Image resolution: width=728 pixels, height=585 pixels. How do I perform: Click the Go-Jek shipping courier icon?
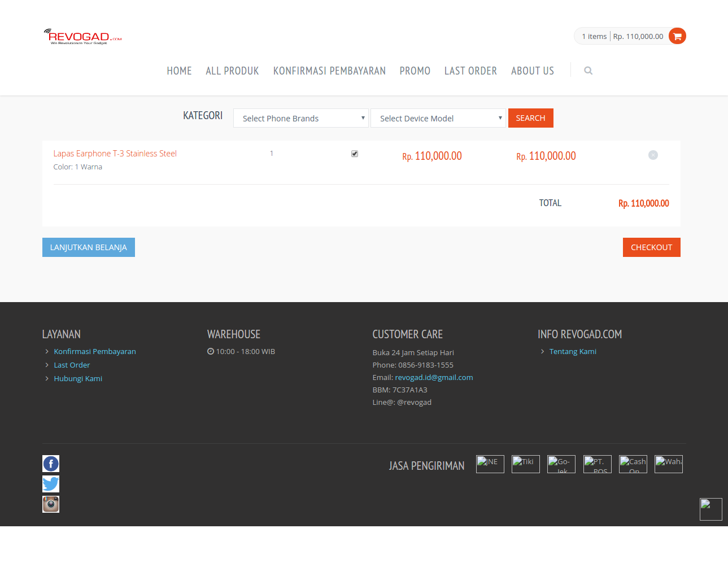[x=561, y=464]
